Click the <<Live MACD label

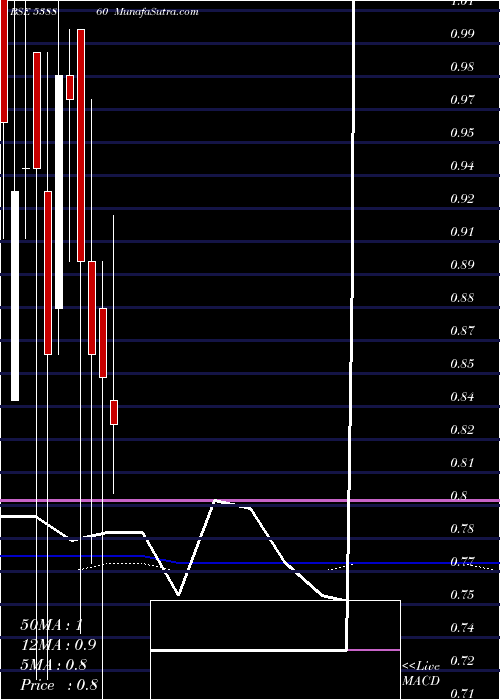(x=421, y=673)
